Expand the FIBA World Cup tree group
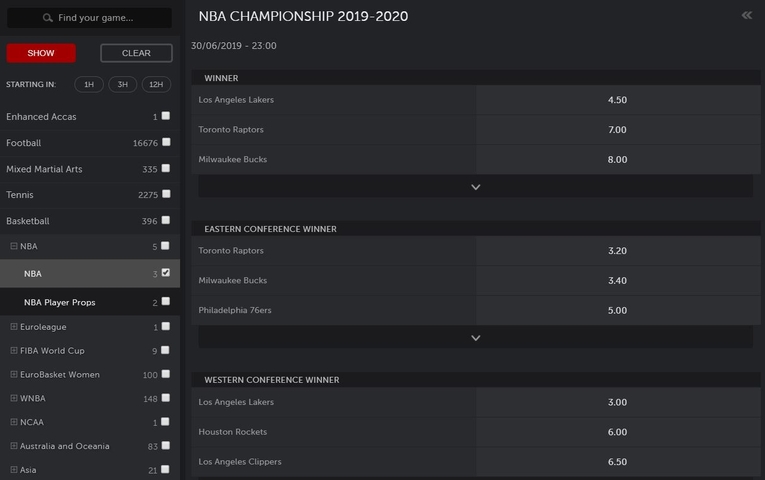 [14, 351]
